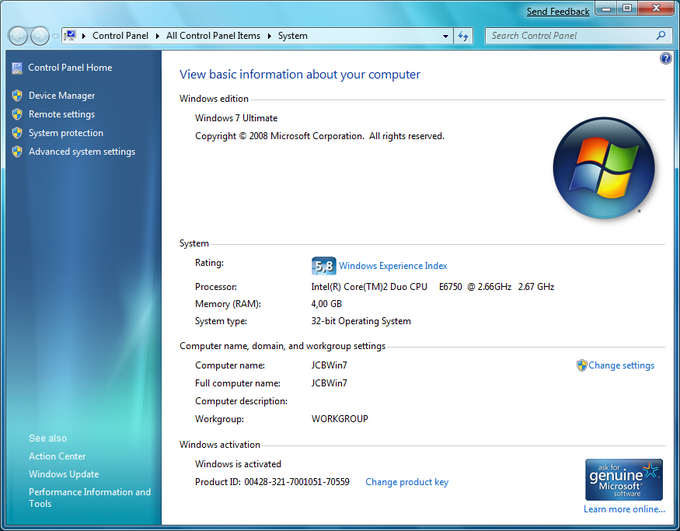Open Windows Update under See also

tap(64, 474)
